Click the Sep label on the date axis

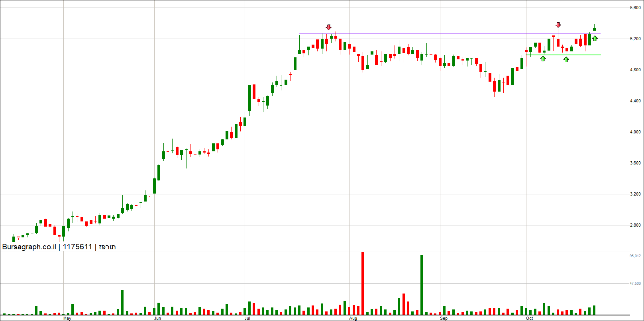pos(444,318)
